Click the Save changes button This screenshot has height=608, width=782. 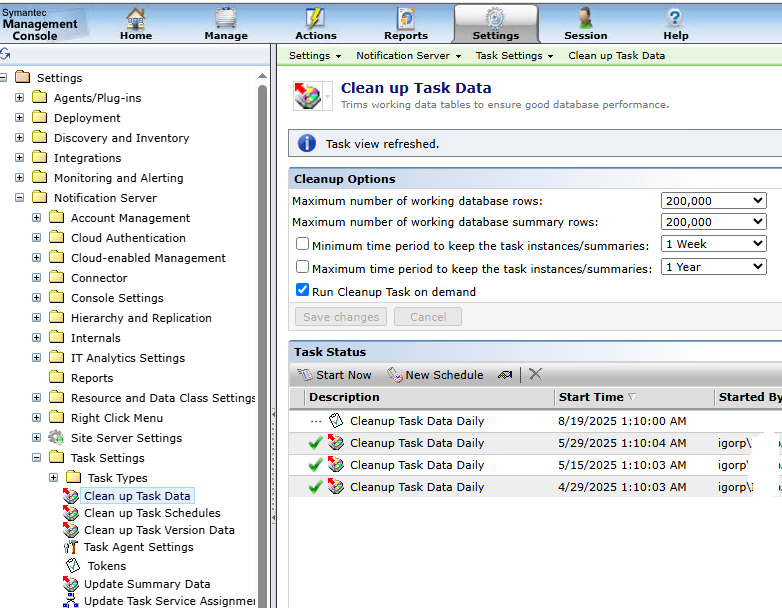tap(341, 317)
